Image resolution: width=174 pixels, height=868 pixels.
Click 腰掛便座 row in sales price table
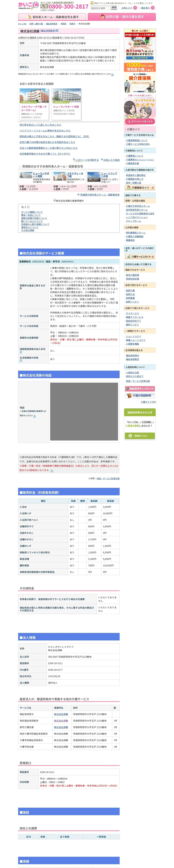coord(69,565)
